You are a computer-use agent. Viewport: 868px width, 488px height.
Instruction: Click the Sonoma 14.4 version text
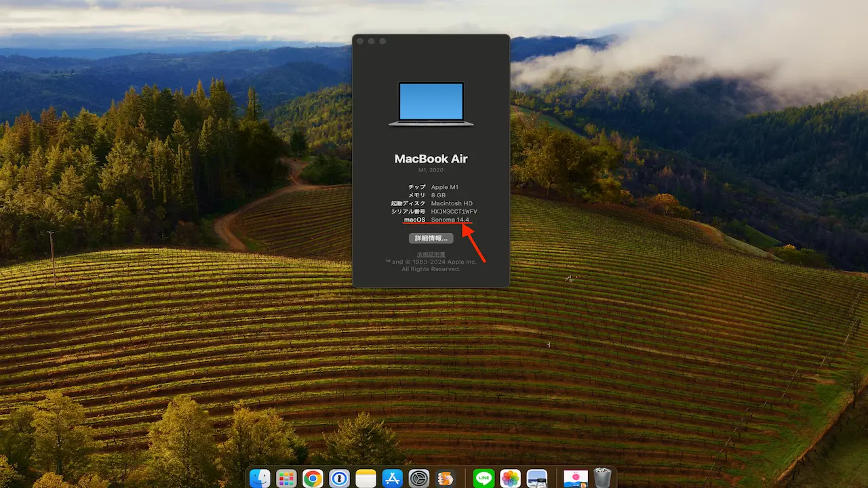tap(450, 220)
